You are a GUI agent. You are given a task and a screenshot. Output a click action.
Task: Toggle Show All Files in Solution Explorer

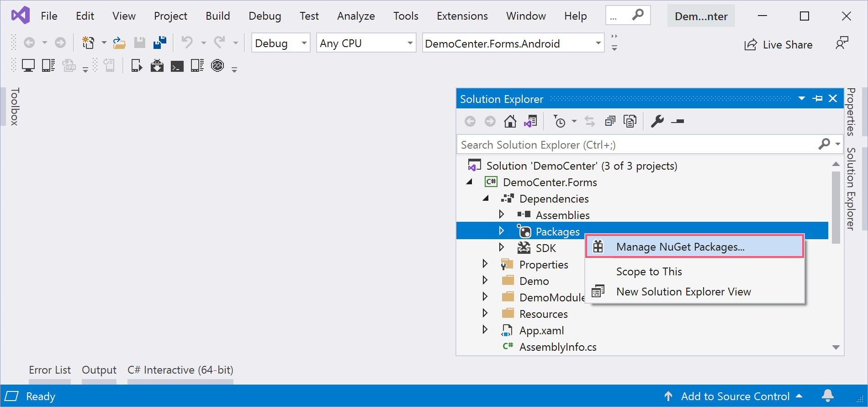[x=630, y=122]
